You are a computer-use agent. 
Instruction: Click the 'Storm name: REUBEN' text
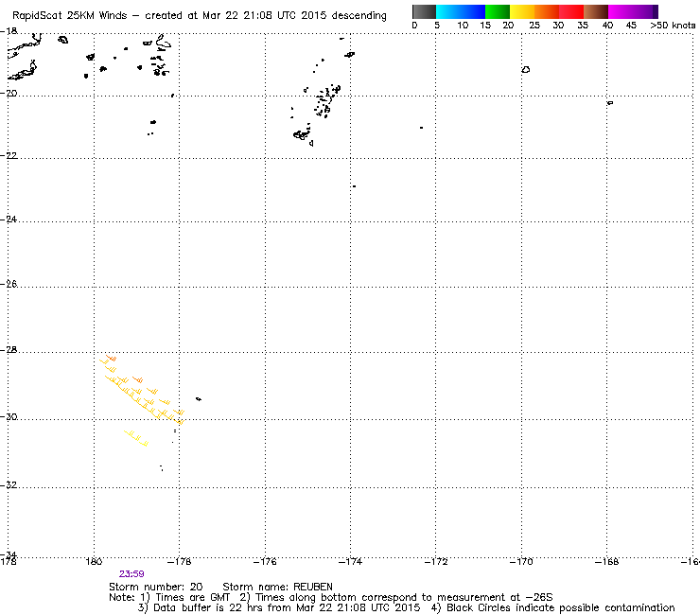coord(277,587)
